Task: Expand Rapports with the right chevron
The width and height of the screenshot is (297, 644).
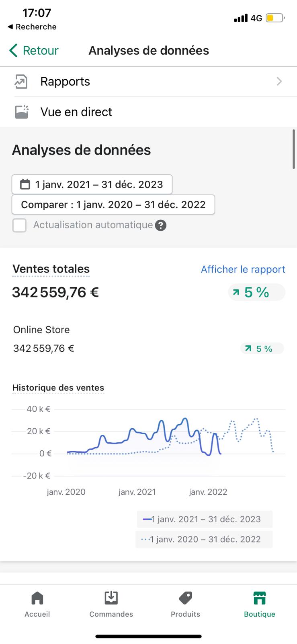Action: [279, 82]
